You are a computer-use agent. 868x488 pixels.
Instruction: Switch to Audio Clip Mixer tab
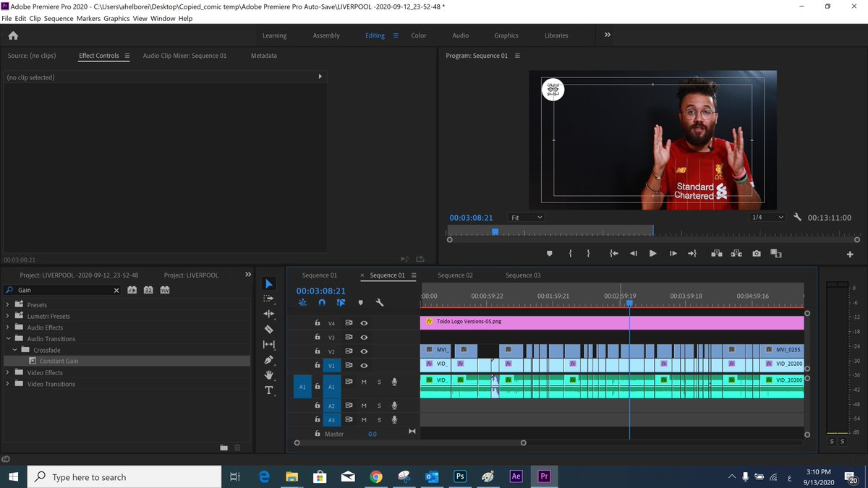click(184, 56)
